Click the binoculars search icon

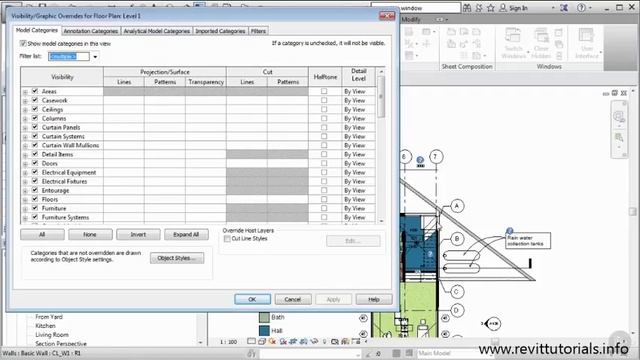click(467, 8)
